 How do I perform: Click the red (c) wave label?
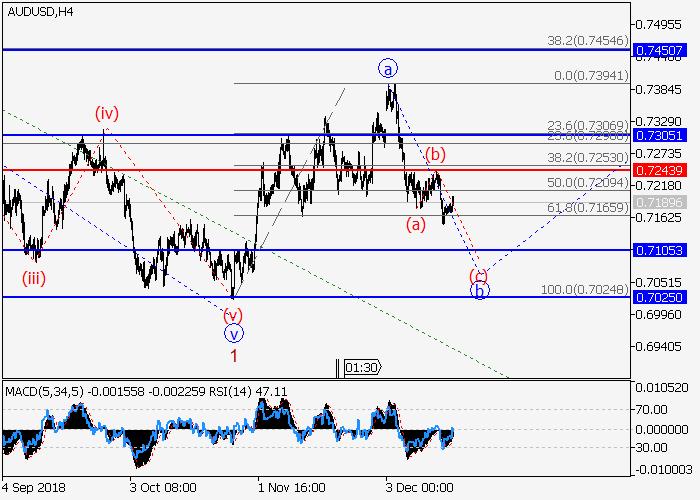click(479, 275)
